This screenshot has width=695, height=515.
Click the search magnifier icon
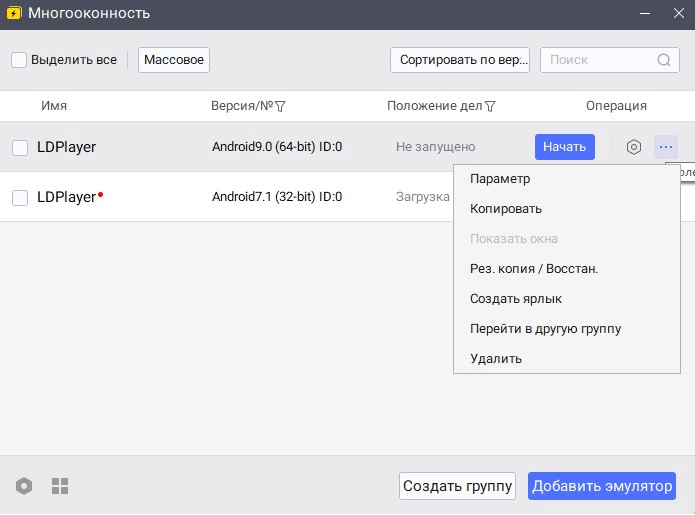point(664,60)
